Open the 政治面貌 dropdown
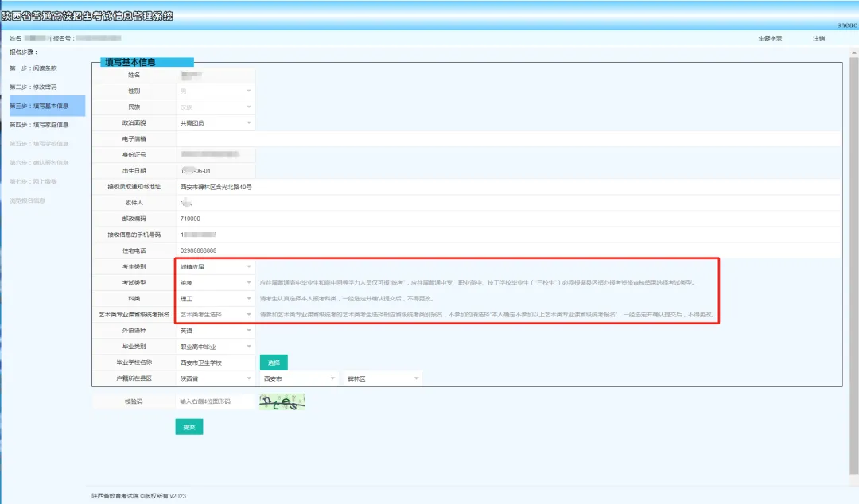The width and height of the screenshot is (859, 504). pyautogui.click(x=216, y=123)
